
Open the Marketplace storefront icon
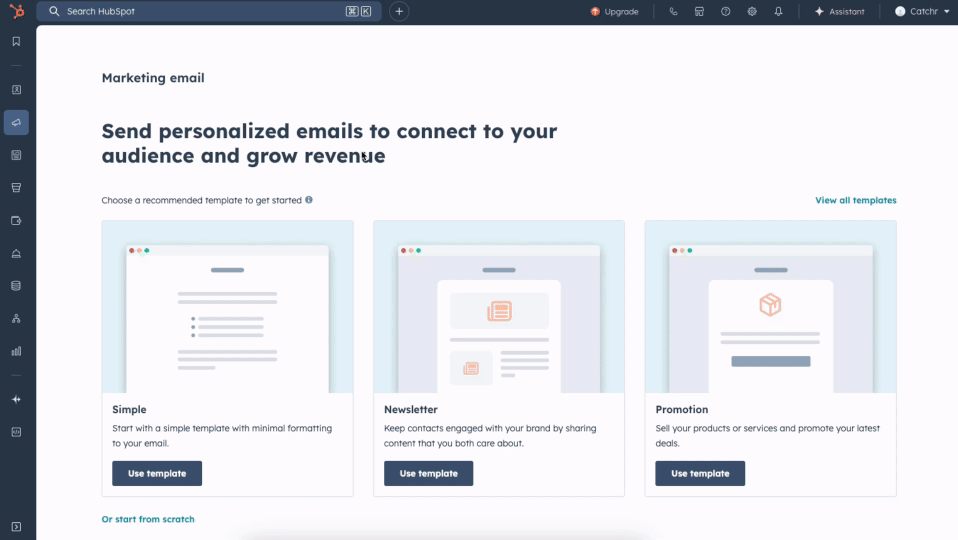(x=700, y=11)
